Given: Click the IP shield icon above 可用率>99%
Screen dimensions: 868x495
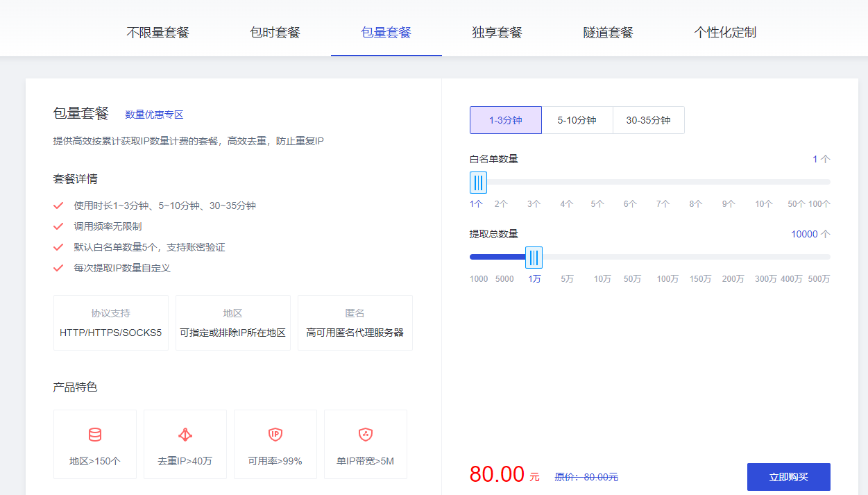Looking at the screenshot, I should tap(275, 435).
